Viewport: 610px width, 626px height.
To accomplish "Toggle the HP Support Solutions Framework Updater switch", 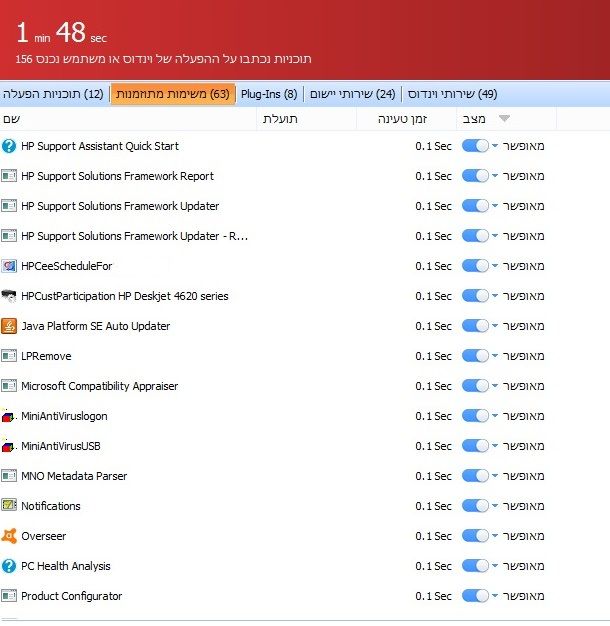I will coord(475,206).
